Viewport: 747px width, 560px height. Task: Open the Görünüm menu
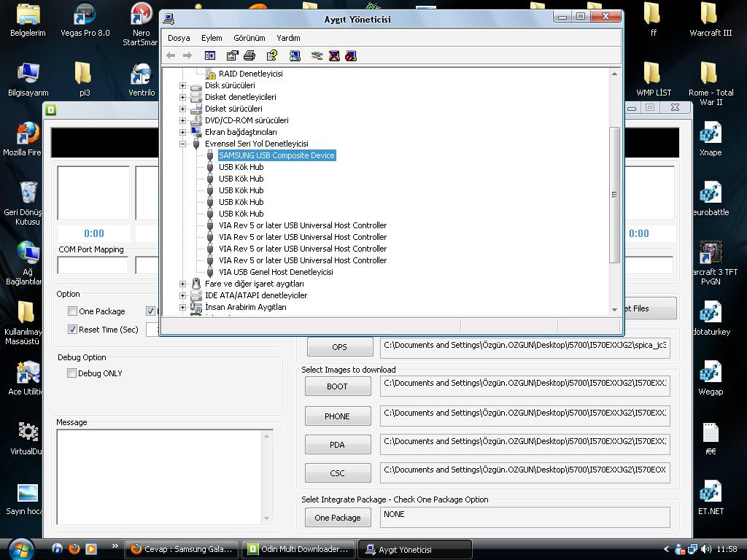[249, 38]
